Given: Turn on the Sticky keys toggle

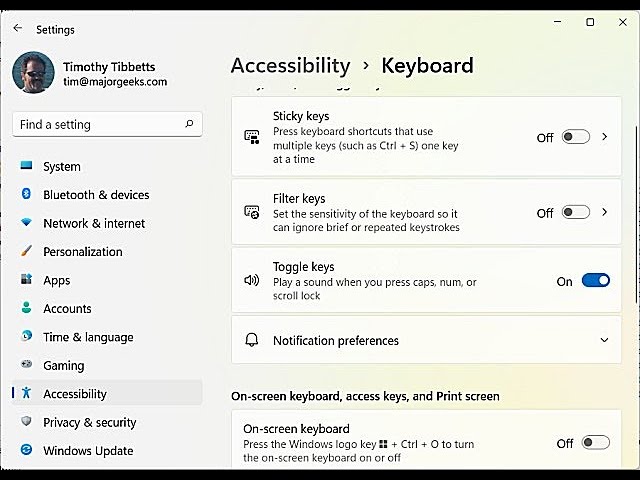Looking at the screenshot, I should 575,137.
